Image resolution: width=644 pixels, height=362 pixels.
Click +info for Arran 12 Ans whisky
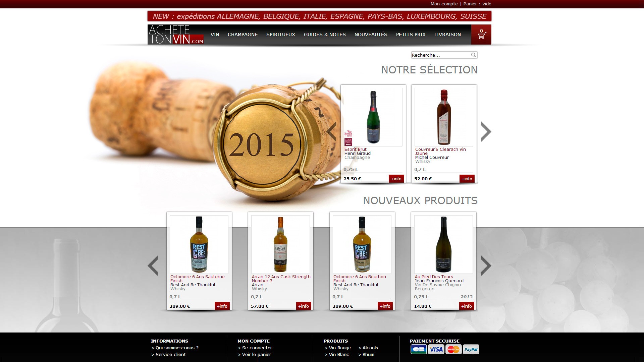tap(304, 306)
